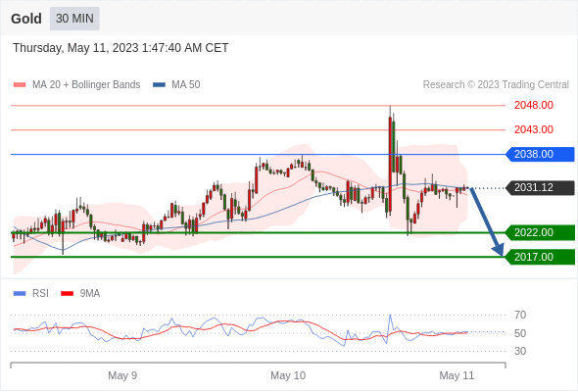Click the 2043.00 resistance price label
This screenshot has width=578, height=392.
pyautogui.click(x=533, y=129)
